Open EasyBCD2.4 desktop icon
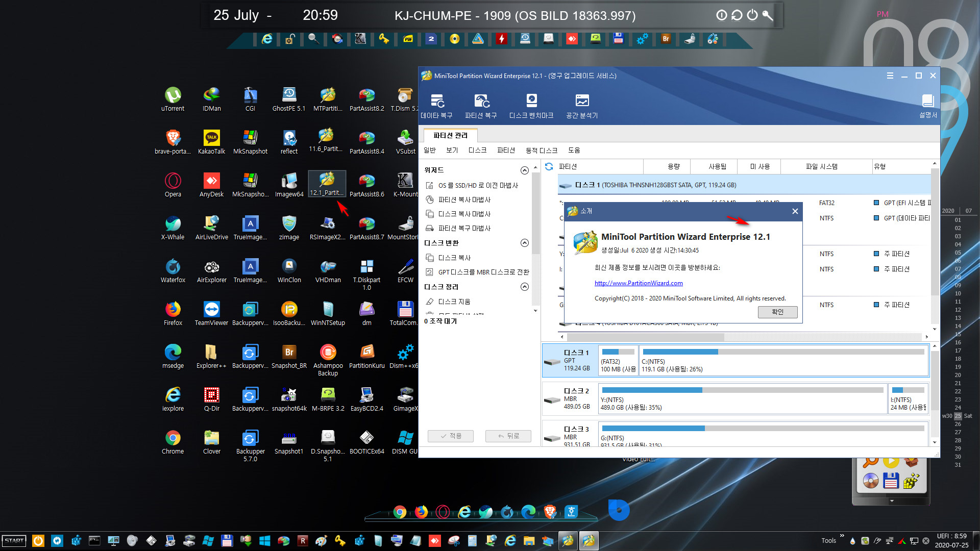 (366, 399)
